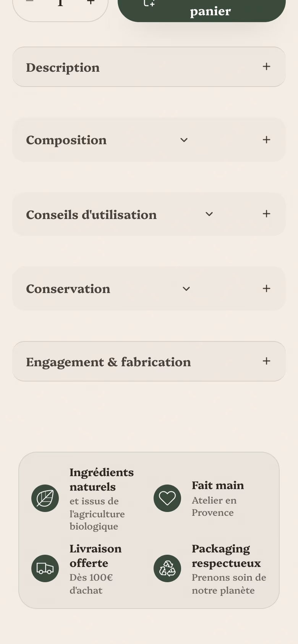Viewport: 298px width, 644px height.
Task: Decrease quantity with the minus stepper
Action: pyautogui.click(x=29, y=2)
